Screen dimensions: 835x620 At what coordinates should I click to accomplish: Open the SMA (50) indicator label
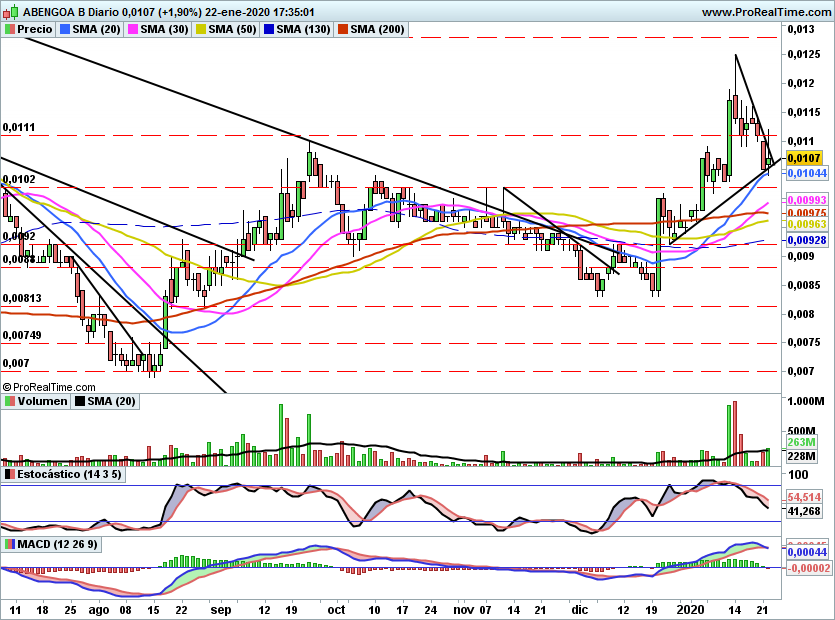(232, 29)
